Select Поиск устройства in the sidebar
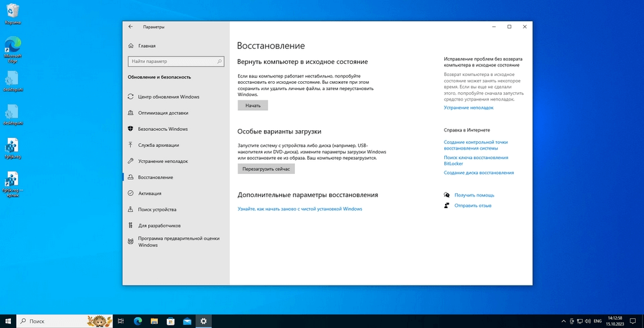The width and height of the screenshot is (644, 328). click(x=156, y=209)
